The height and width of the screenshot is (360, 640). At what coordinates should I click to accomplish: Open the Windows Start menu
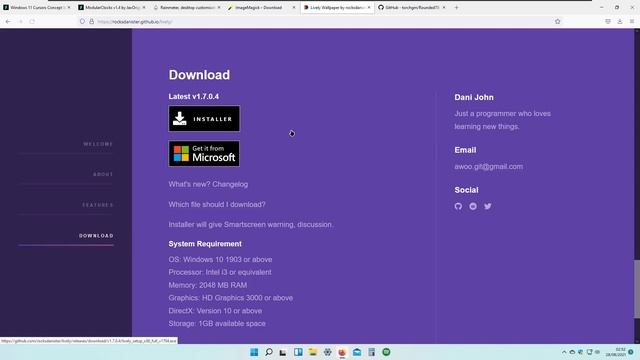point(254,352)
